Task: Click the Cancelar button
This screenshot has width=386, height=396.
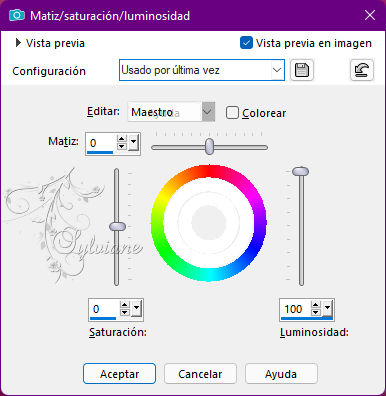Action: 200,374
